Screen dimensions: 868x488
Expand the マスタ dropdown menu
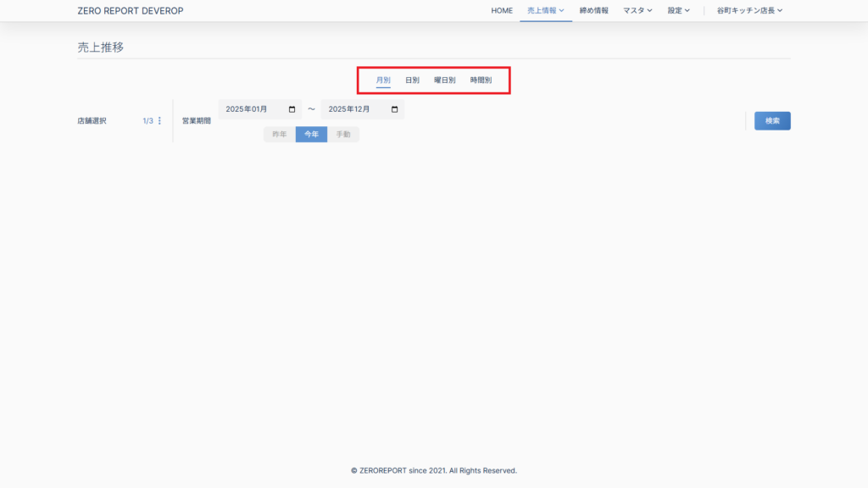tap(637, 11)
